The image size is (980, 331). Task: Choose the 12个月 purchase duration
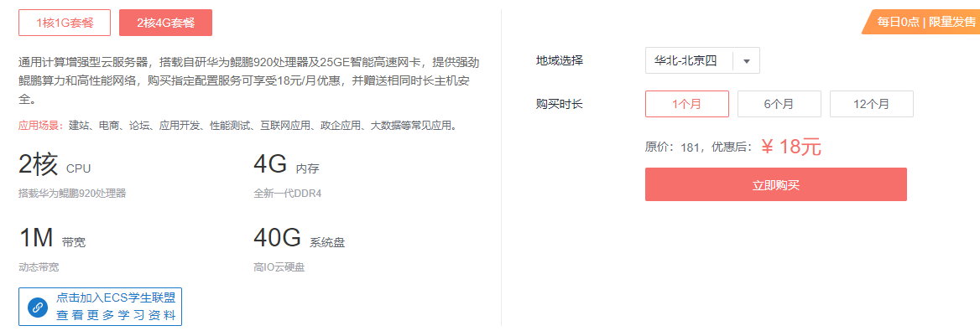pos(871,104)
